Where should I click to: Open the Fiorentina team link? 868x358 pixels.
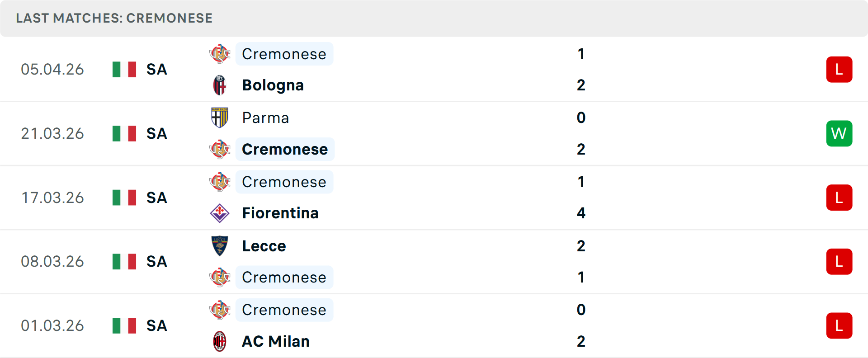(x=280, y=213)
